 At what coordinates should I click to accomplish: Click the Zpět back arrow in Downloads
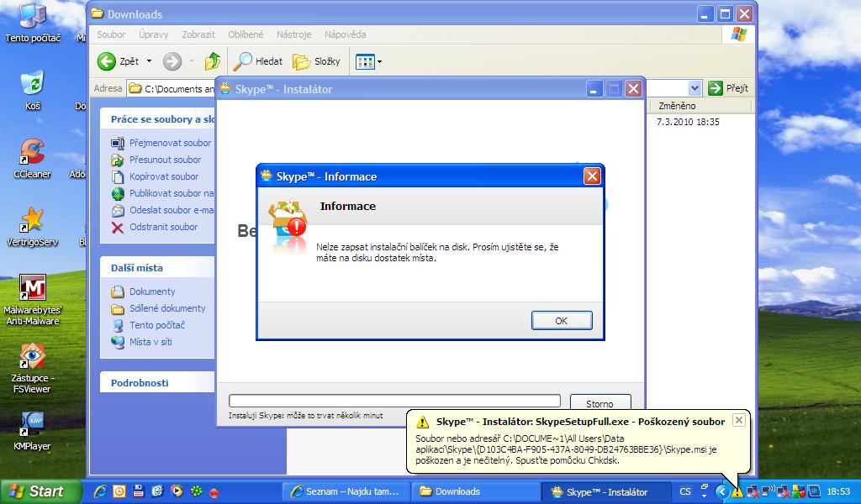pyautogui.click(x=119, y=60)
